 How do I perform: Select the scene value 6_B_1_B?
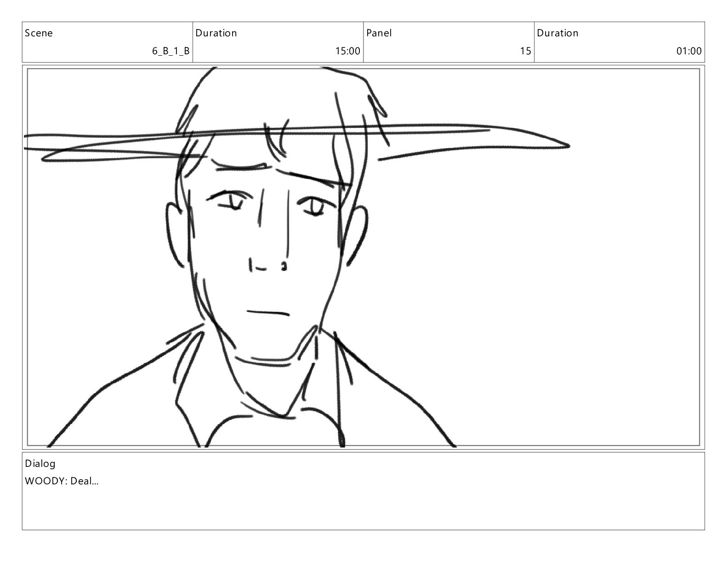(x=171, y=51)
